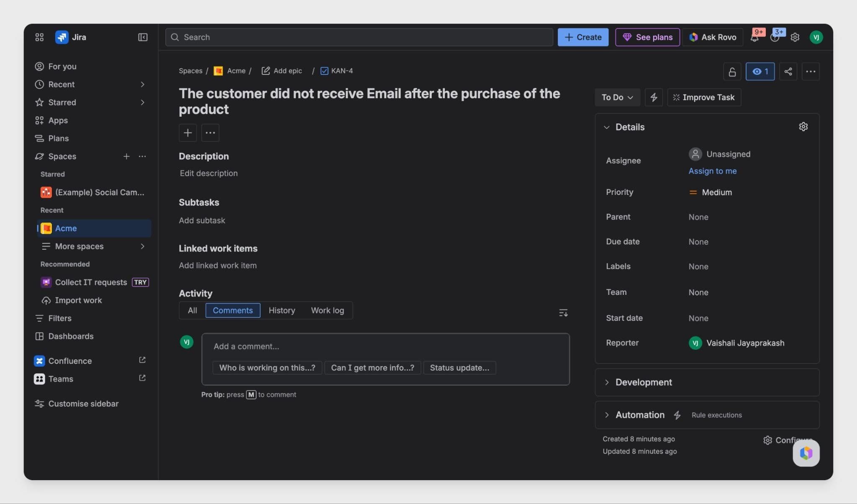857x504 pixels.
Task: Click the sort order icon in Activity
Action: 563,313
